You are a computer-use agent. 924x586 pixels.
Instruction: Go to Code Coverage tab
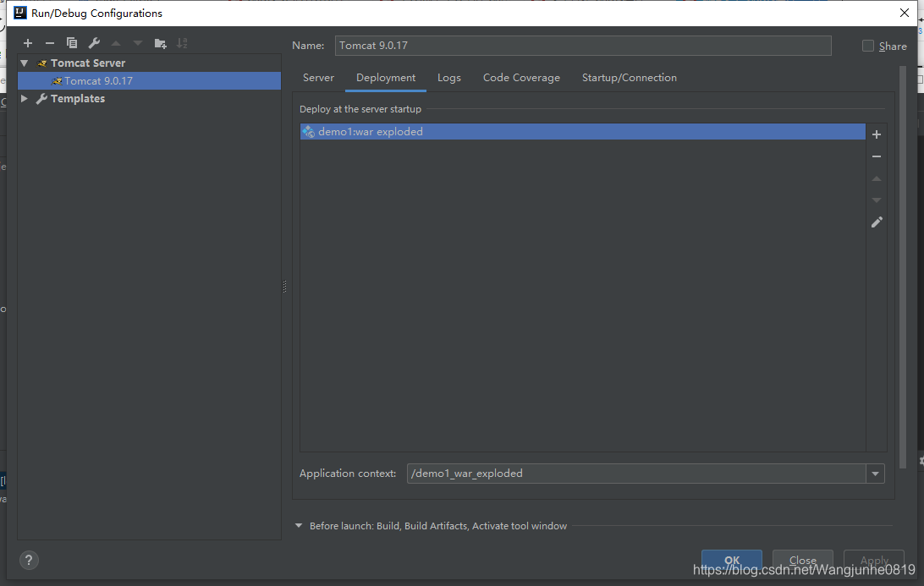[x=521, y=78]
